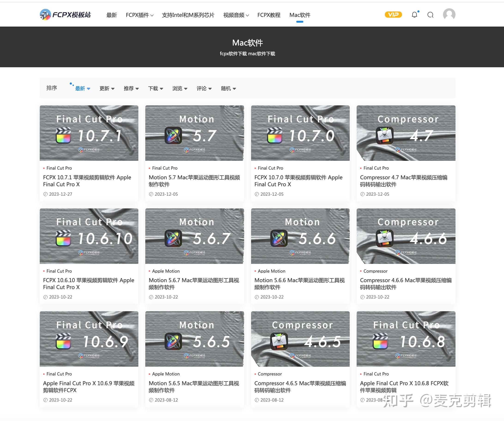Open the notifications bell
This screenshot has width=504, height=421.
pyautogui.click(x=414, y=15)
